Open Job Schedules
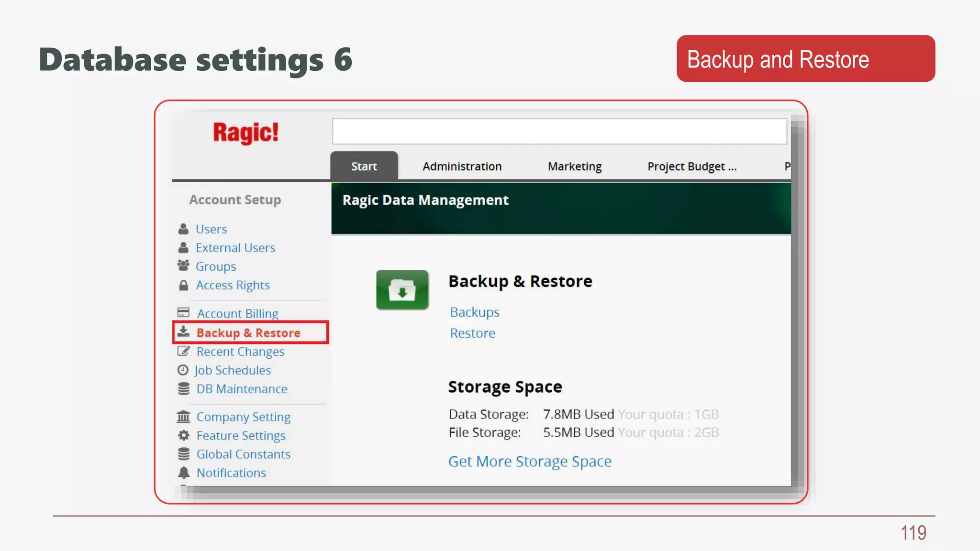This screenshot has width=980, height=551. point(233,370)
